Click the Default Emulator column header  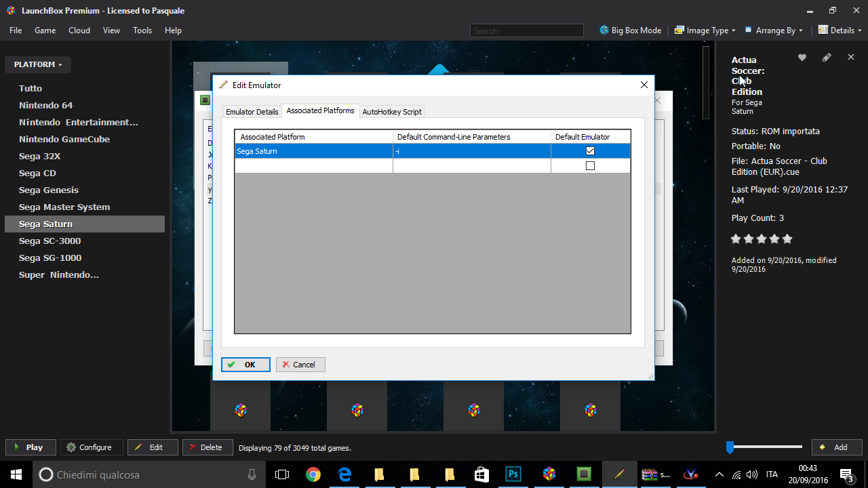(591, 137)
